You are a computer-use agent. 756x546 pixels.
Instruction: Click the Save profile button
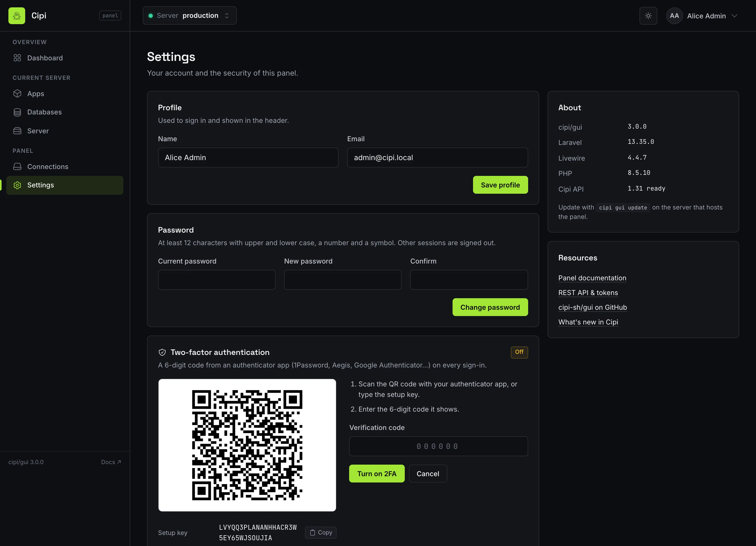pos(500,185)
